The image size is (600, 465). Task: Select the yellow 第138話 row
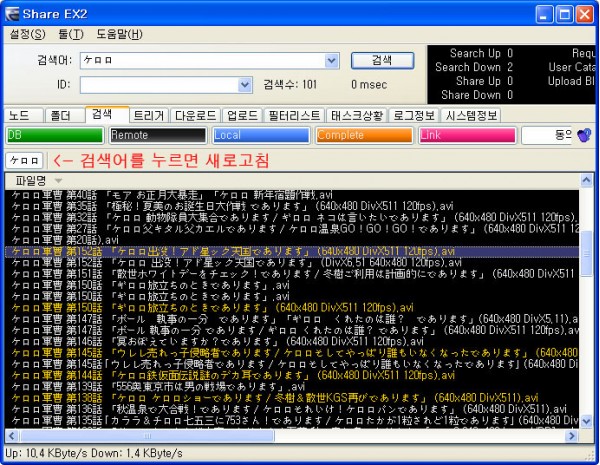[x=292, y=398]
